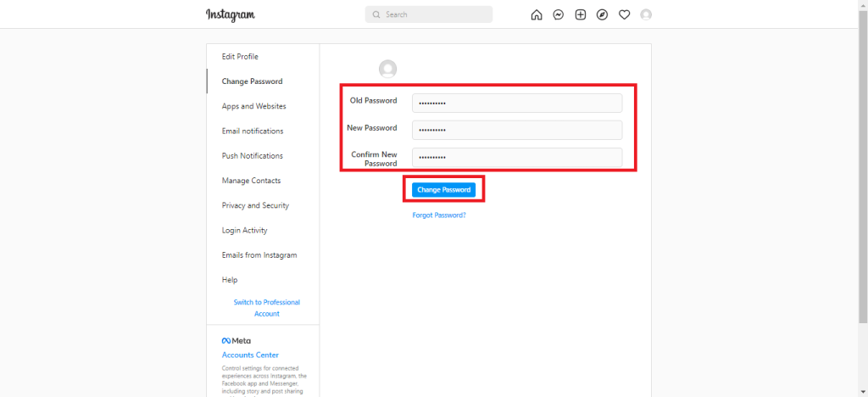Image resolution: width=868 pixels, height=397 pixels.
Task: Click the Old Password label
Action: point(373,101)
